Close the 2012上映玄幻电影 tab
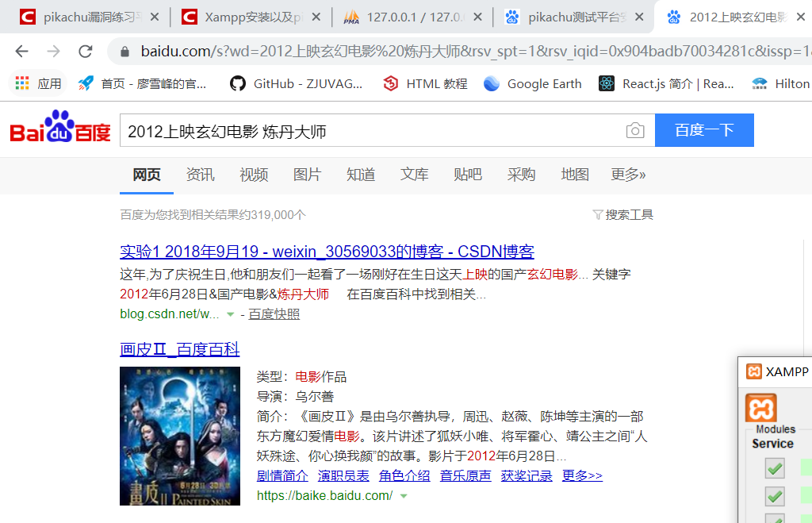Image resolution: width=812 pixels, height=523 pixels. (x=801, y=17)
